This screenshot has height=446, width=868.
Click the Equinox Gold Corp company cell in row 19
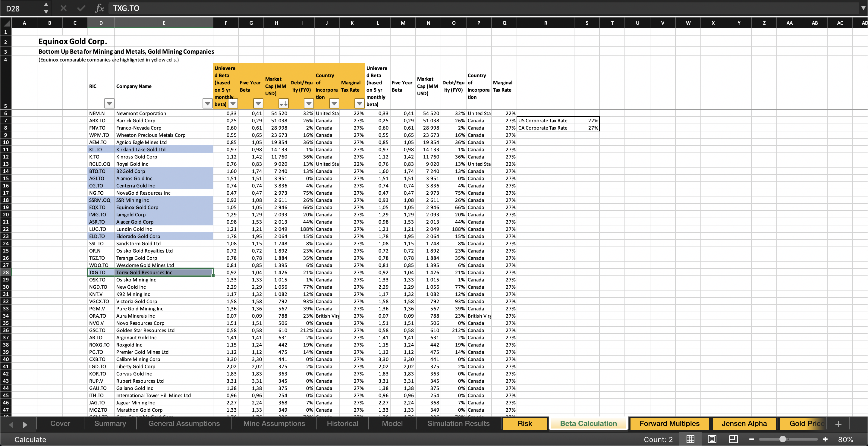click(164, 207)
